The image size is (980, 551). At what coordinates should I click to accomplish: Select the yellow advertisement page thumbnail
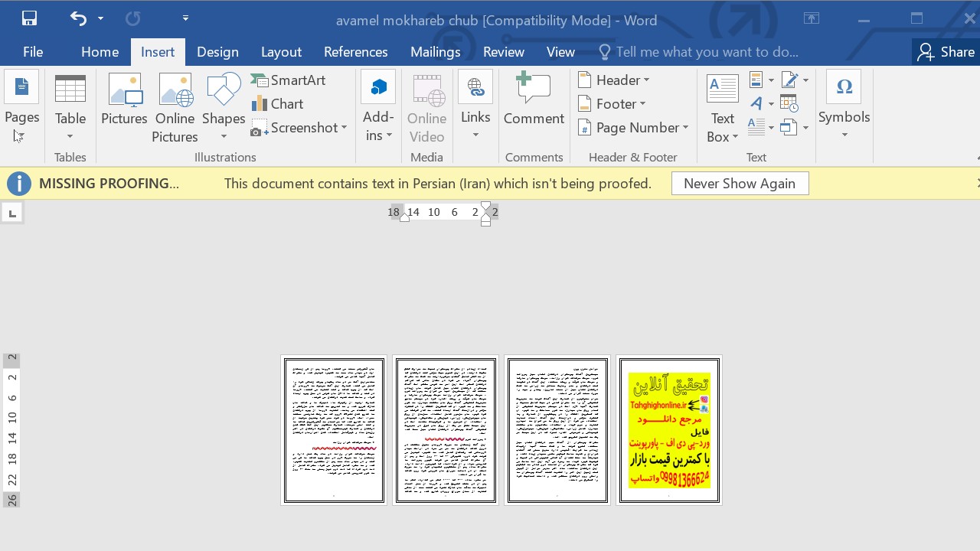click(x=669, y=430)
